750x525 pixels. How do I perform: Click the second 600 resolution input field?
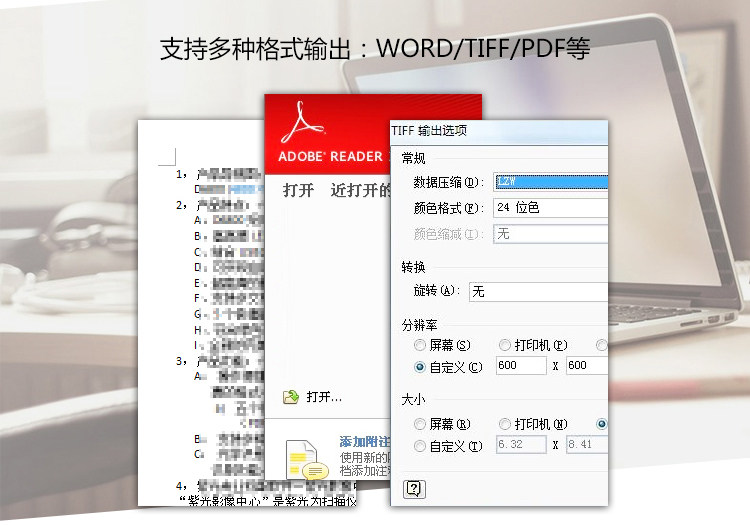point(587,365)
